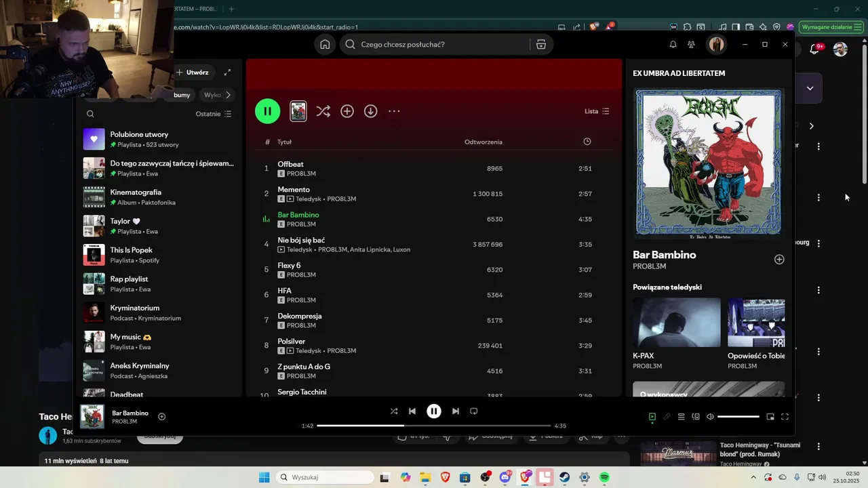
Task: Open YouTube notifications bell in browser
Action: point(815,49)
